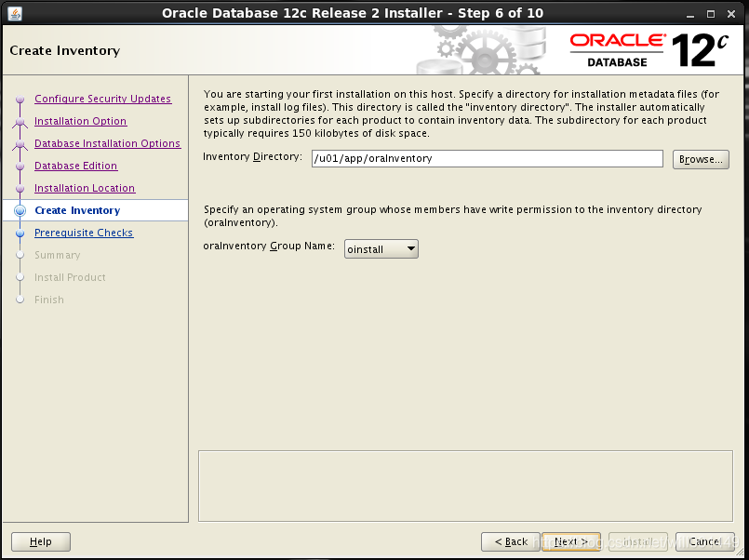Click the oraInventory Group Name label
This screenshot has width=749, height=560.
coord(269,246)
